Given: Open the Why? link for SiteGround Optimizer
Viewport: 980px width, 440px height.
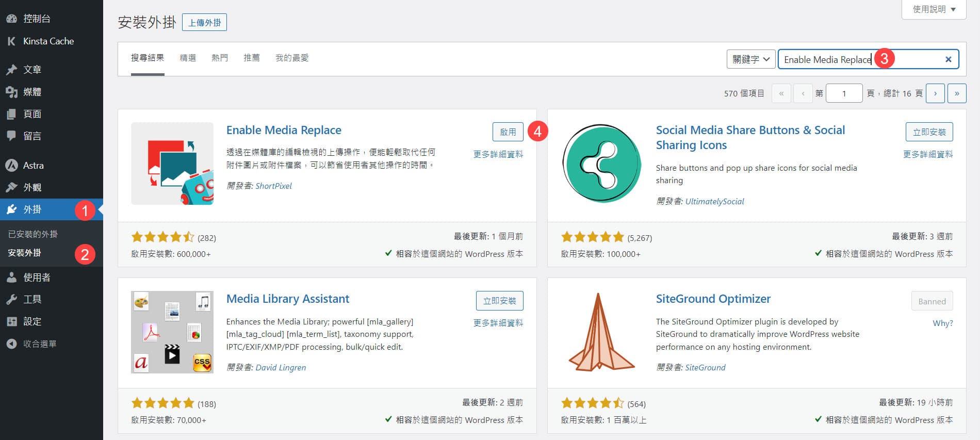Looking at the screenshot, I should point(943,323).
